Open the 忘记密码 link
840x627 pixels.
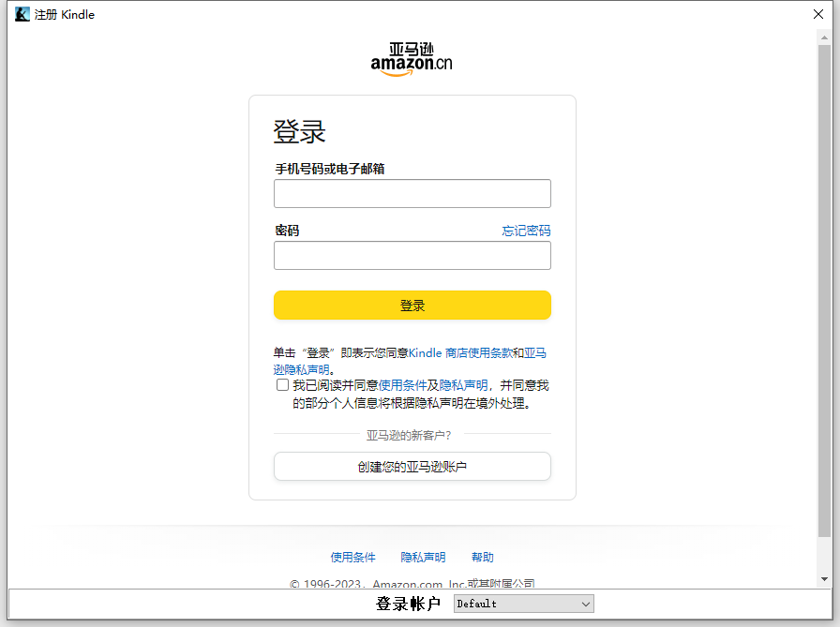tap(526, 231)
